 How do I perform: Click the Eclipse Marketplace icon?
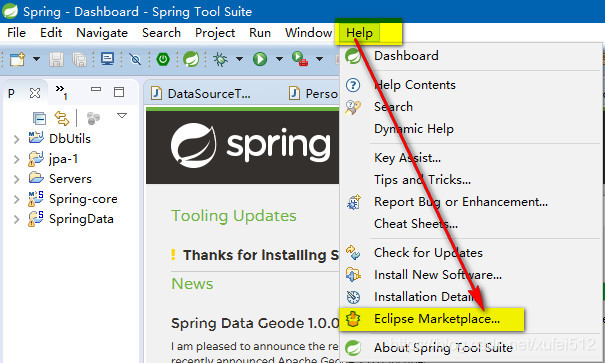[353, 319]
